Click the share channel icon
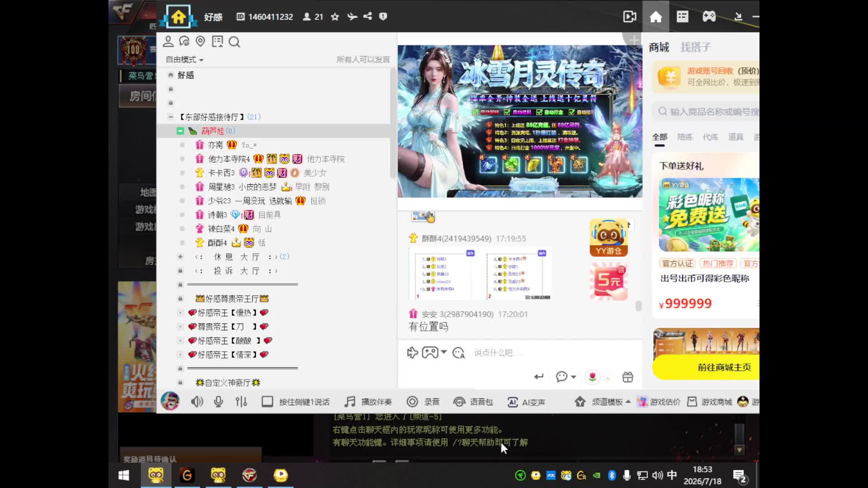Screen dimensions: 868x488 click(368, 16)
